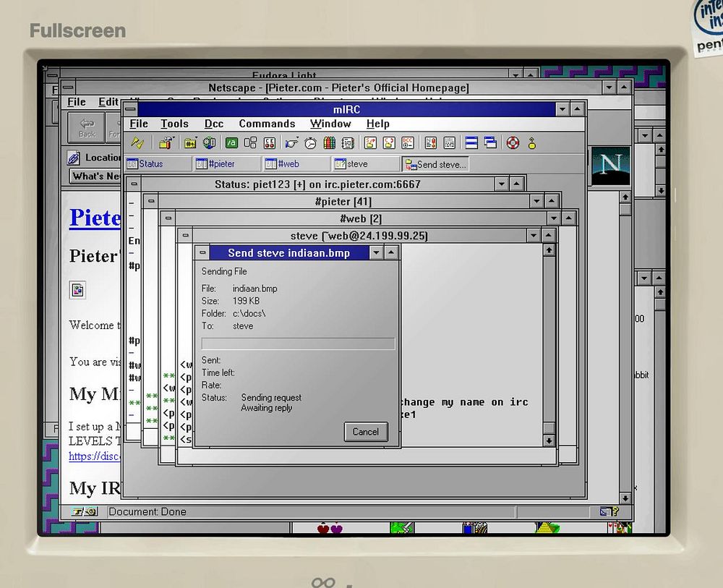Follow the blue Pieter heading link
The image size is (723, 588).
pos(95,217)
